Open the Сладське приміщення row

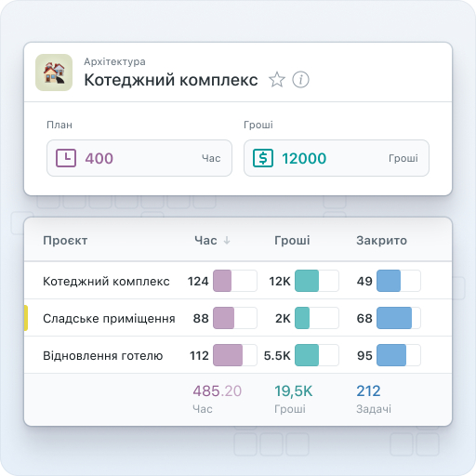238,318
